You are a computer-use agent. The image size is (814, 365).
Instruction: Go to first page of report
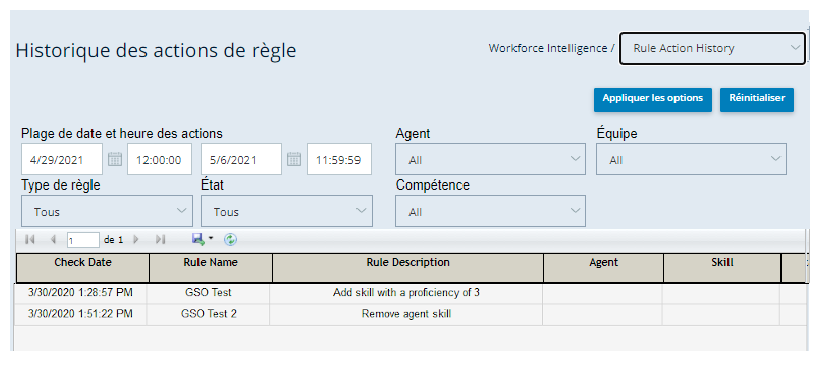click(30, 239)
